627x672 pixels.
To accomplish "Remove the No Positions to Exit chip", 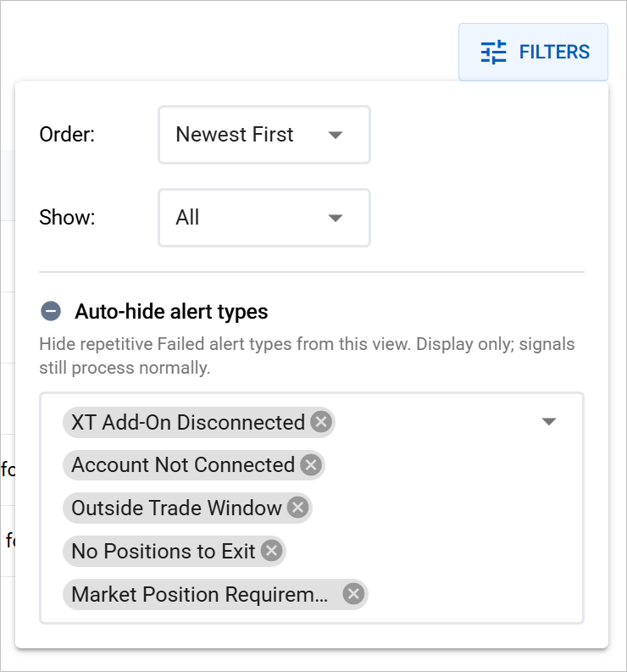I will pyautogui.click(x=272, y=551).
